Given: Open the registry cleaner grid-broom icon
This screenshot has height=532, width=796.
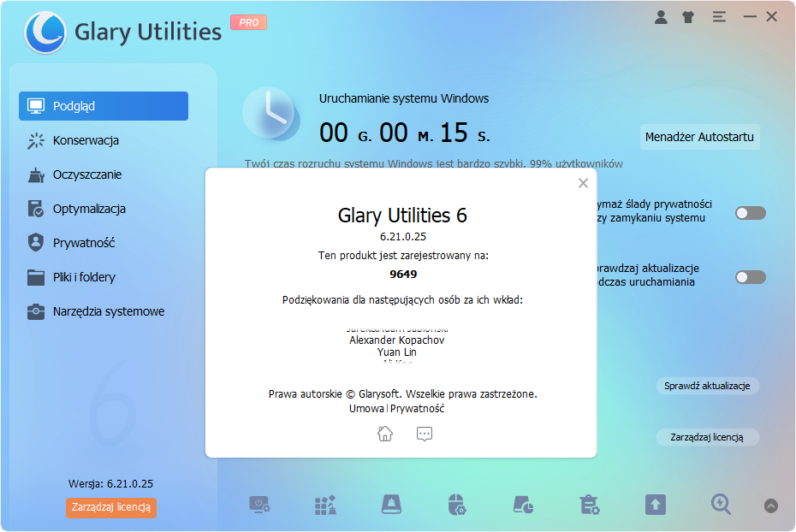Looking at the screenshot, I should tap(325, 505).
